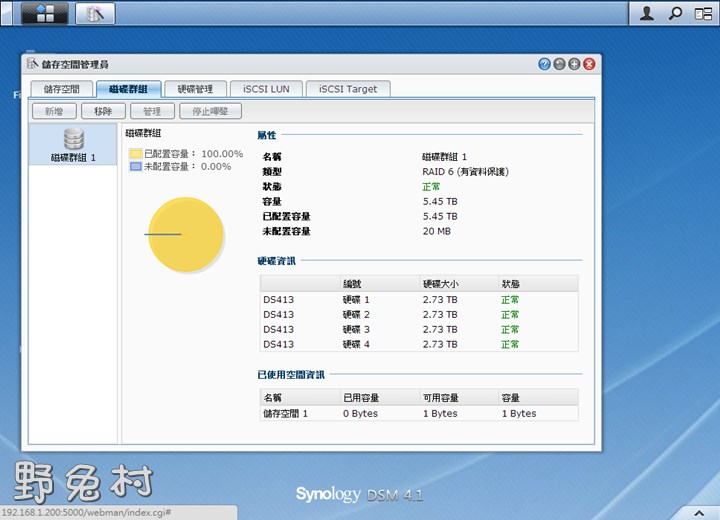The image size is (720, 520).
Task: Open the search magnifier icon
Action: pos(675,13)
